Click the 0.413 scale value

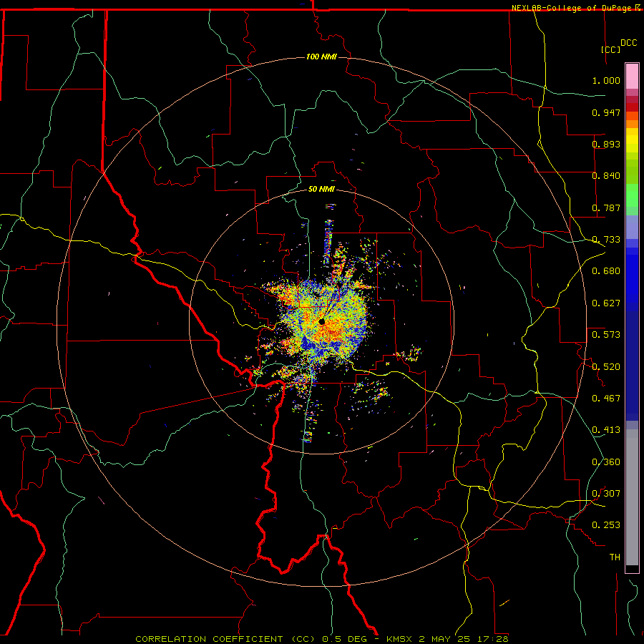(606, 430)
